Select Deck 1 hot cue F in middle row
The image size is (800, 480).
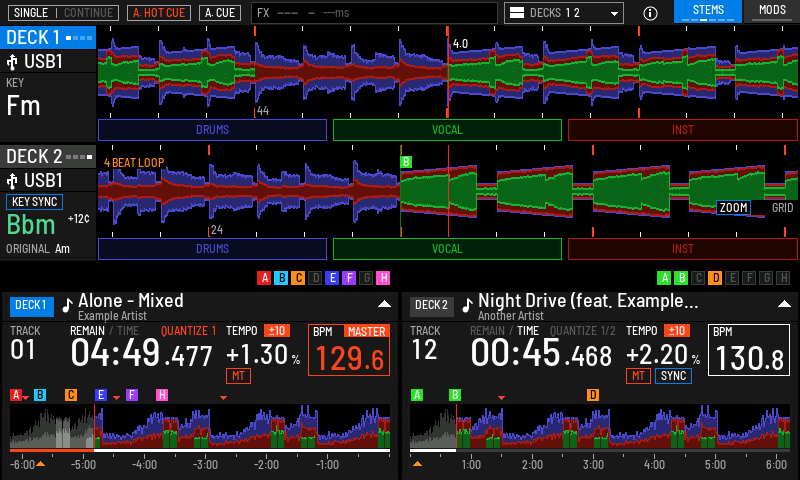(x=349, y=278)
